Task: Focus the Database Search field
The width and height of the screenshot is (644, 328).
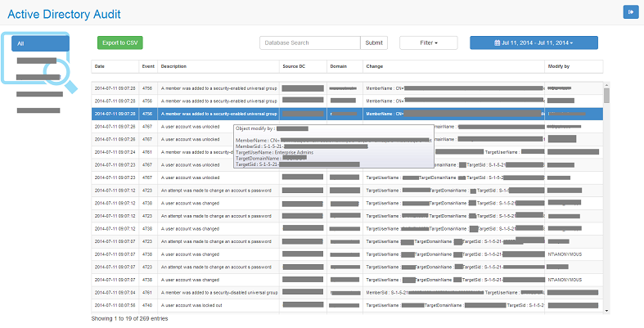Action: coord(309,43)
